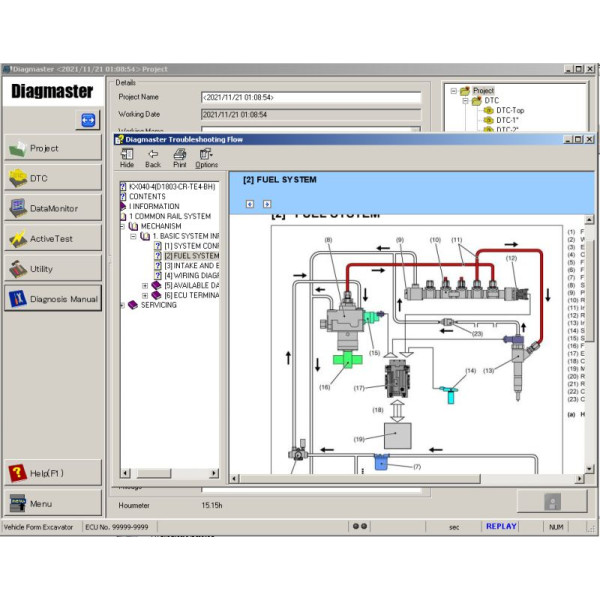Select [3] INTAKE AND E tree item
Viewport: 600px width, 600px height.
tap(191, 265)
